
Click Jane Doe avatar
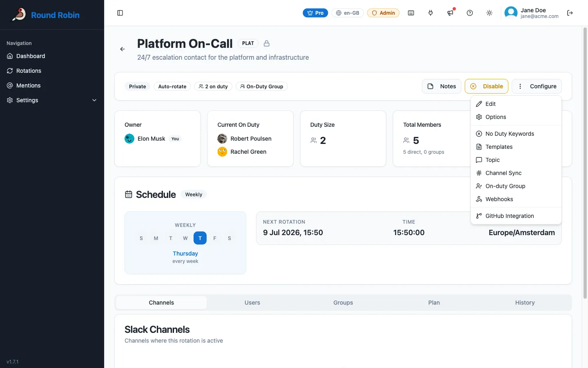(511, 13)
